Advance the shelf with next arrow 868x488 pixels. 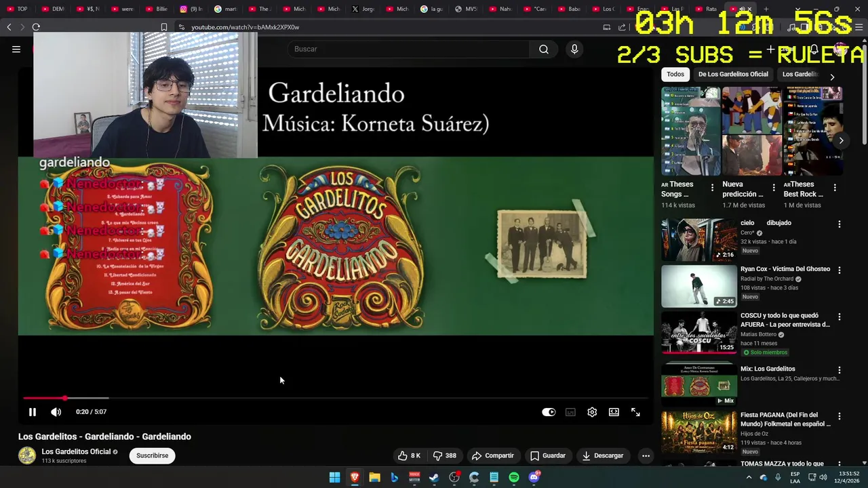pyautogui.click(x=841, y=140)
